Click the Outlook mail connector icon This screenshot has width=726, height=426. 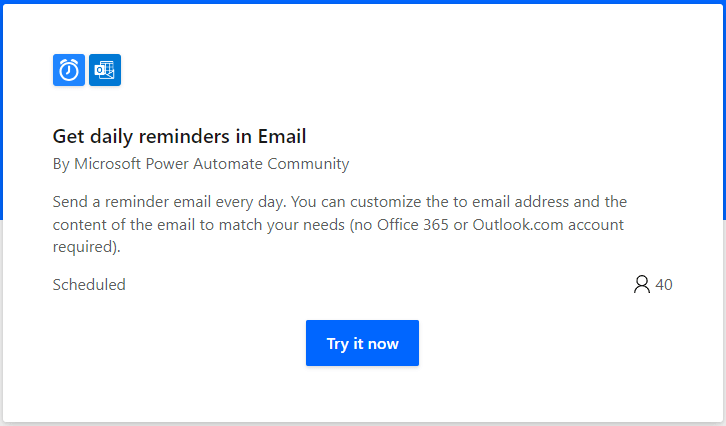coord(105,70)
